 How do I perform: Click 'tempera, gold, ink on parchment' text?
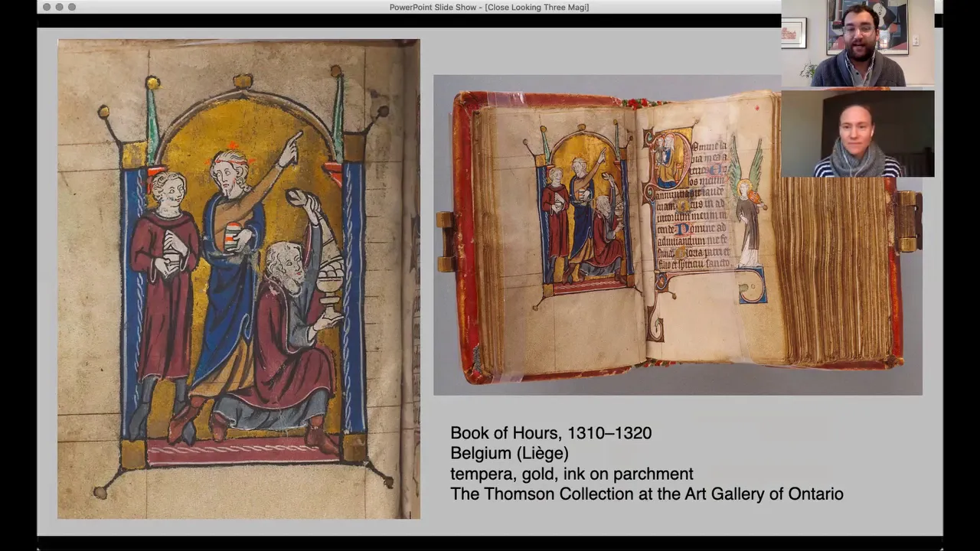(571, 474)
